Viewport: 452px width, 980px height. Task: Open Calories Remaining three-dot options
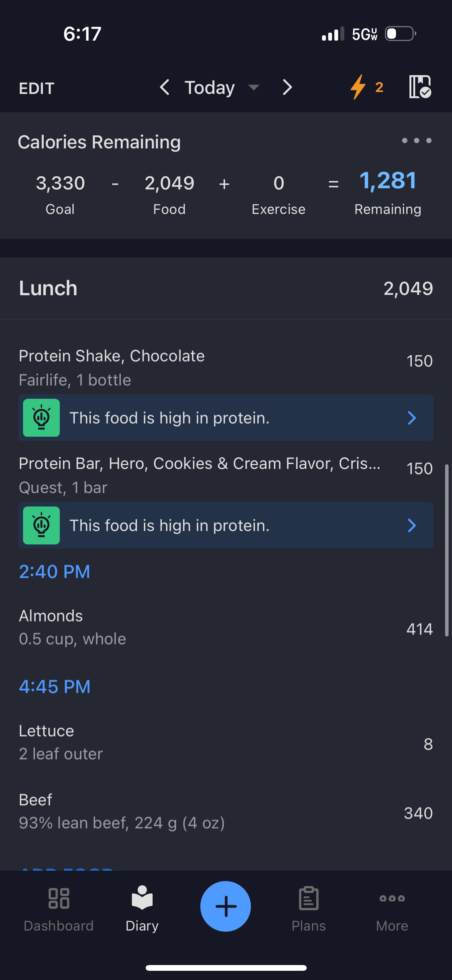click(x=417, y=141)
